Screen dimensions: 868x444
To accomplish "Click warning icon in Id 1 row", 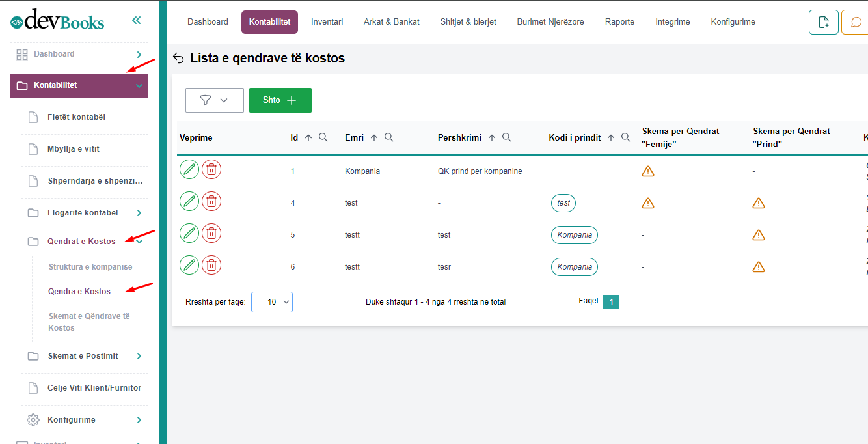I will pyautogui.click(x=648, y=171).
